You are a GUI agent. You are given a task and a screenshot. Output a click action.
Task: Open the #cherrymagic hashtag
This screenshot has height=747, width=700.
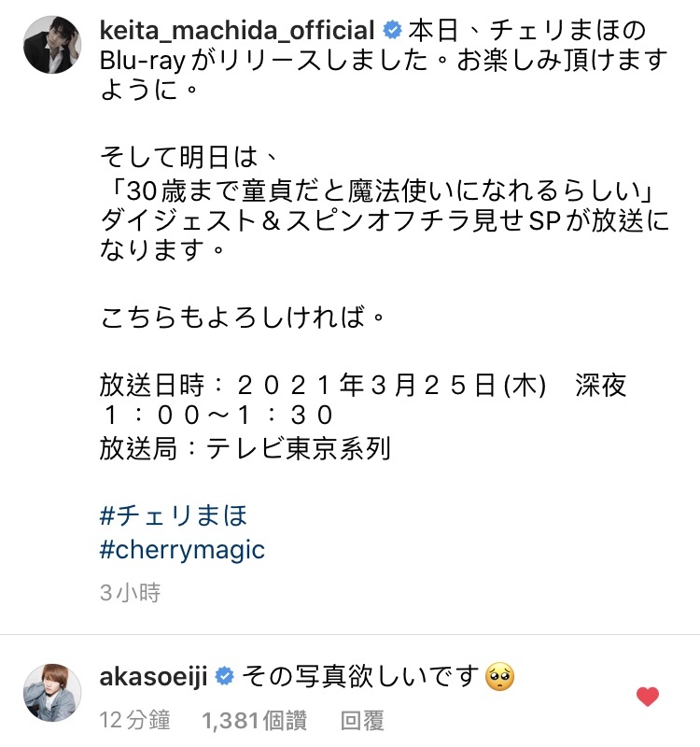(x=182, y=550)
